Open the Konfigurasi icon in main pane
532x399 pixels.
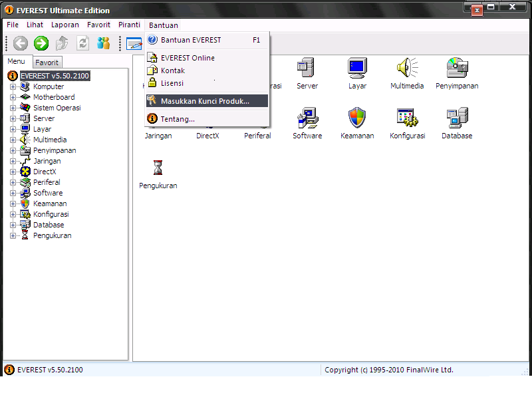point(408,118)
